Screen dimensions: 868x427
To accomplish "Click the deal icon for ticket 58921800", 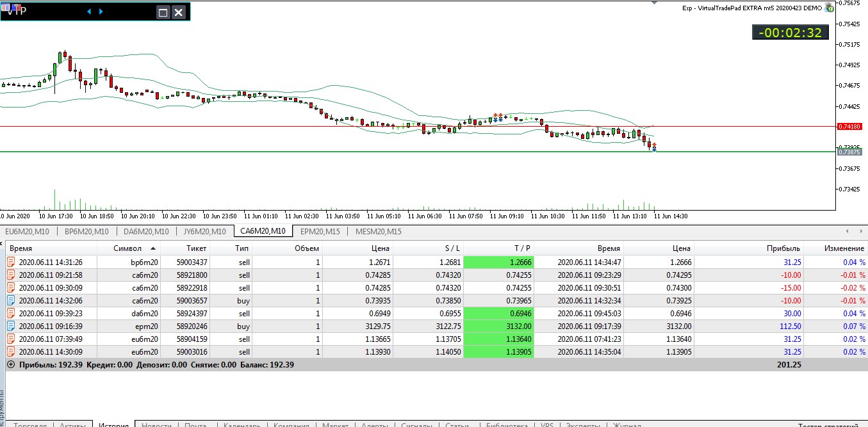I will pyautogui.click(x=11, y=275).
